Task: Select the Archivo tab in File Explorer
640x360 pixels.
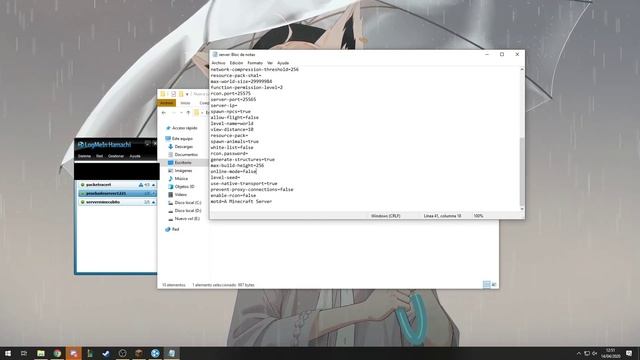Action: pyautogui.click(x=167, y=103)
